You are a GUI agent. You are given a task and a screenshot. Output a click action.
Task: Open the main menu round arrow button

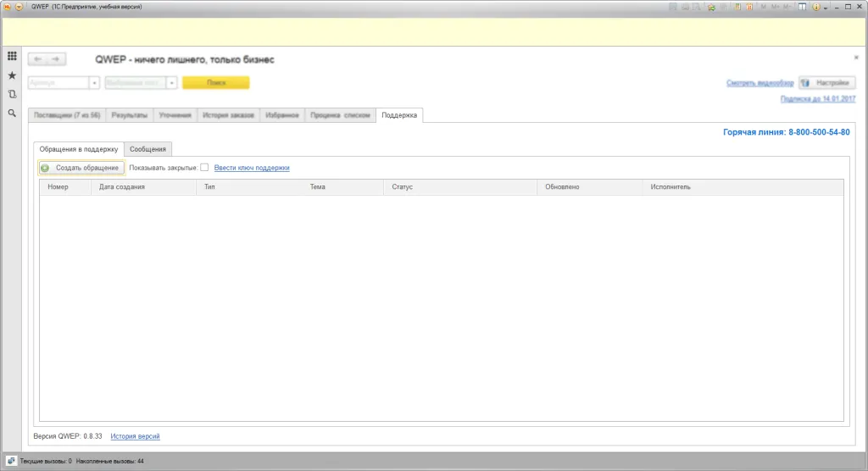pyautogui.click(x=19, y=7)
